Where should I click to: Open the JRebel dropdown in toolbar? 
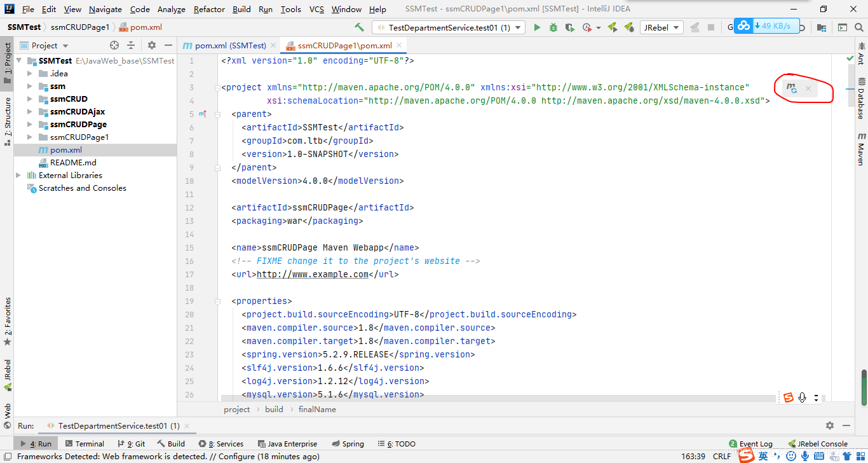click(662, 27)
